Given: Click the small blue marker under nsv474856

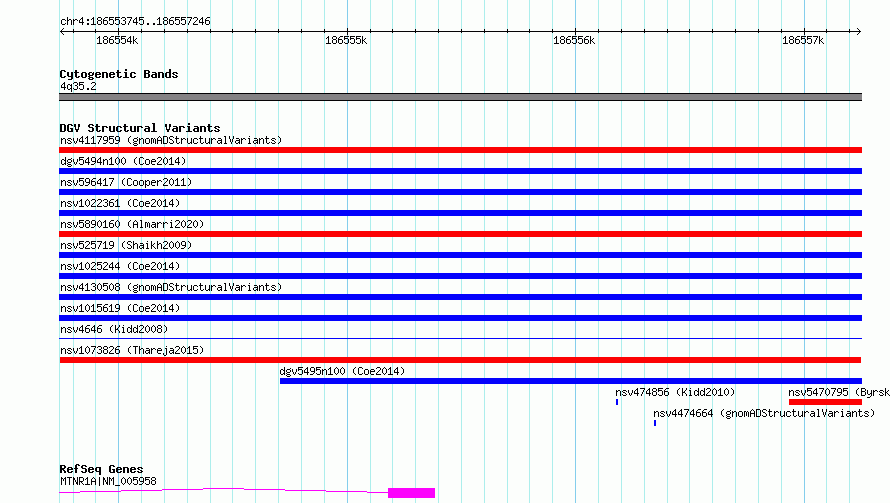Looking at the screenshot, I should [x=617, y=402].
